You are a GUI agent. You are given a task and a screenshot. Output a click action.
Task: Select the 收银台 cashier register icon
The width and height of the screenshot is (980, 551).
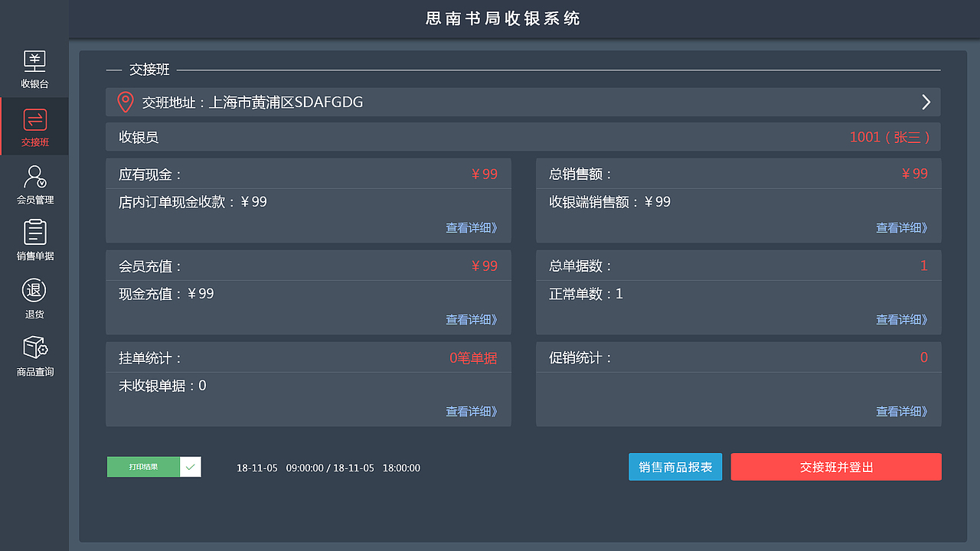click(x=34, y=67)
